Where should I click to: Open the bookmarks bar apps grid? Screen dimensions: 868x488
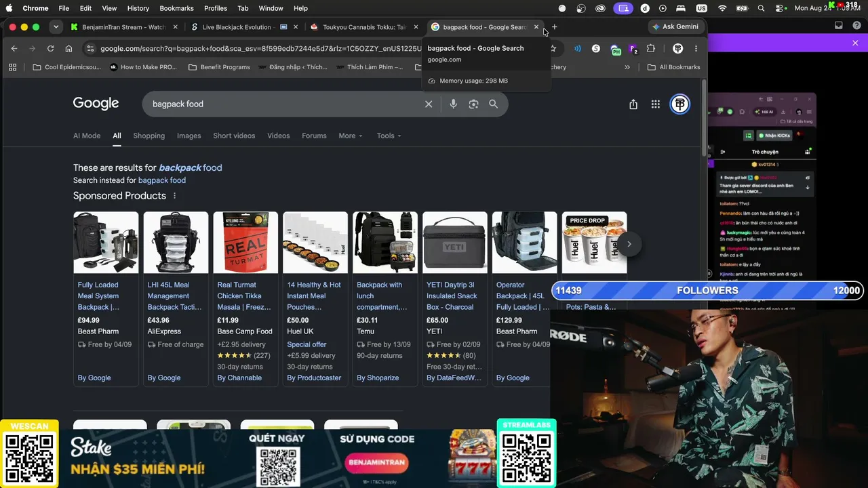pyautogui.click(x=12, y=67)
